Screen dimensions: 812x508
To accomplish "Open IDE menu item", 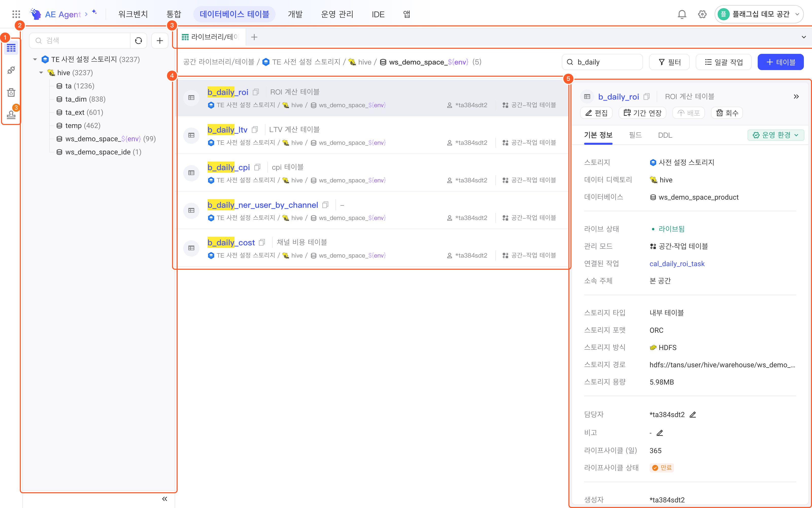I will coord(378,14).
